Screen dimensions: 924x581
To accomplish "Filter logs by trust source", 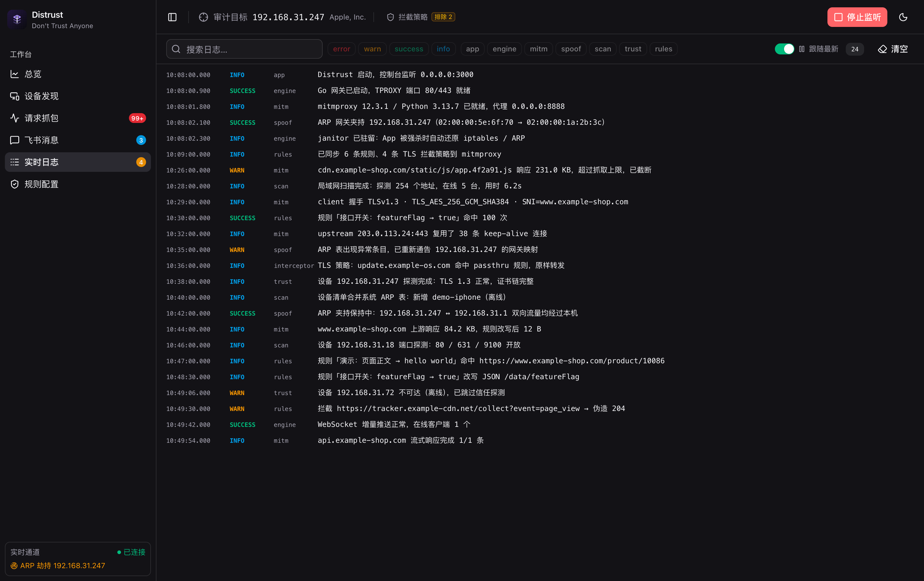I will (633, 49).
